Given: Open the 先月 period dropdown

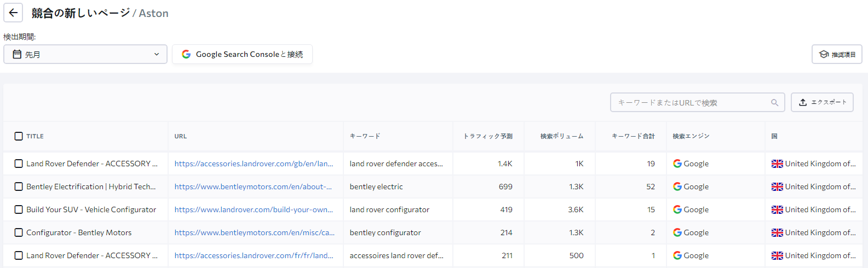Looking at the screenshot, I should (85, 54).
